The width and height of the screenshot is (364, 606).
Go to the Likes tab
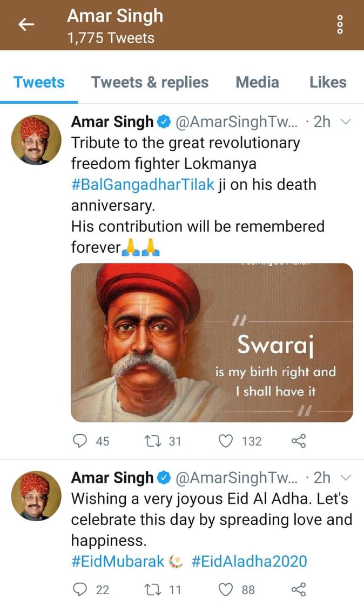coord(328,82)
